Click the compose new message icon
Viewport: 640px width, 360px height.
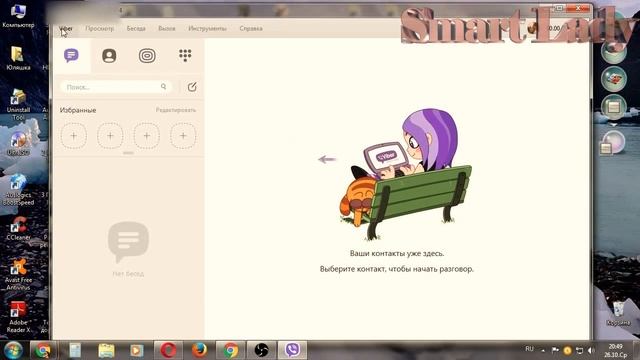click(x=192, y=87)
